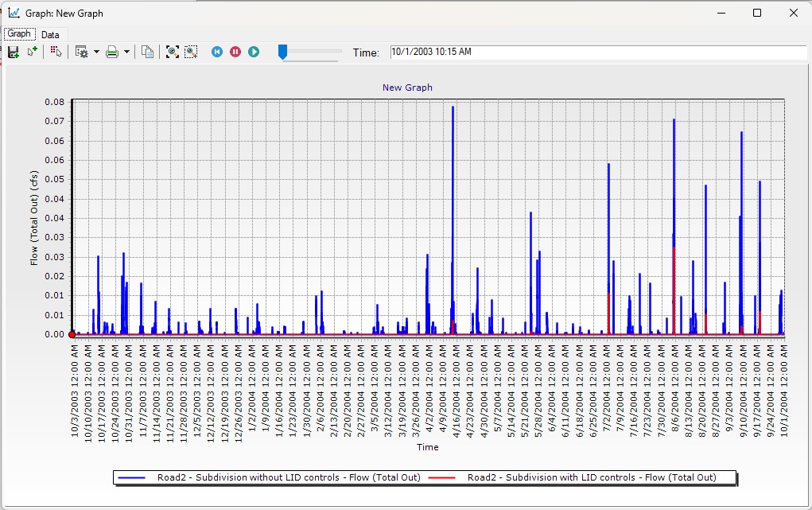Minimize the graph window
Viewport: 812px width, 510px height.
pos(721,13)
